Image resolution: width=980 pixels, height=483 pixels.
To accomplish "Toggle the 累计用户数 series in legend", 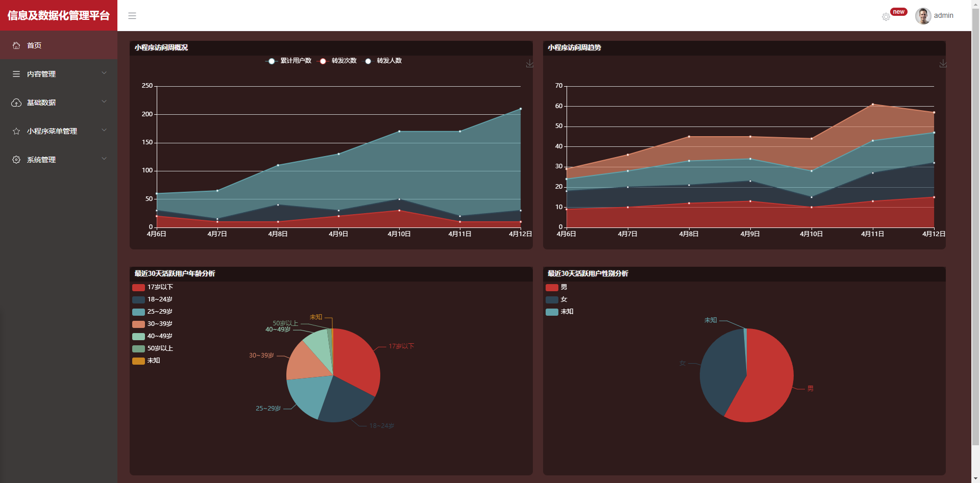I will pos(289,61).
